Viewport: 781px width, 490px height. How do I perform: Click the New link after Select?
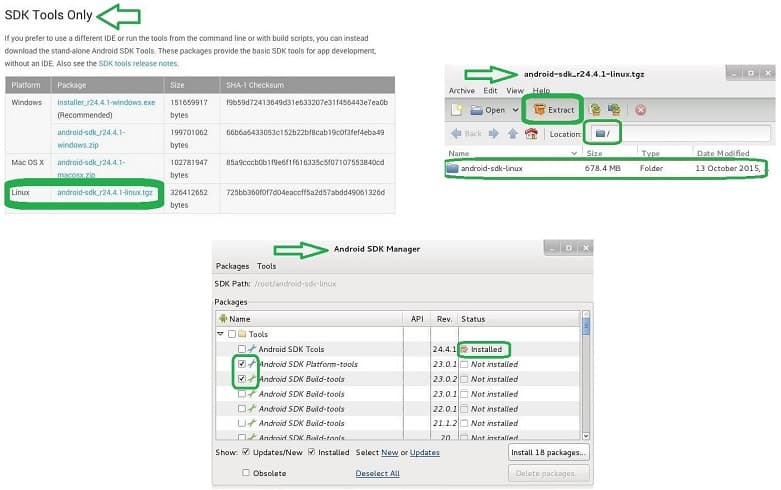[390, 452]
